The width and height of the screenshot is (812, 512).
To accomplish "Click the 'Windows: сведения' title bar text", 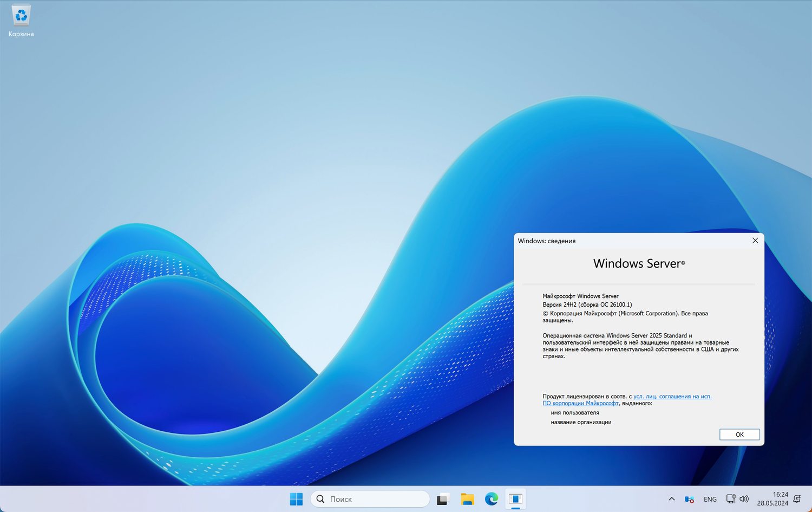I will click(547, 241).
